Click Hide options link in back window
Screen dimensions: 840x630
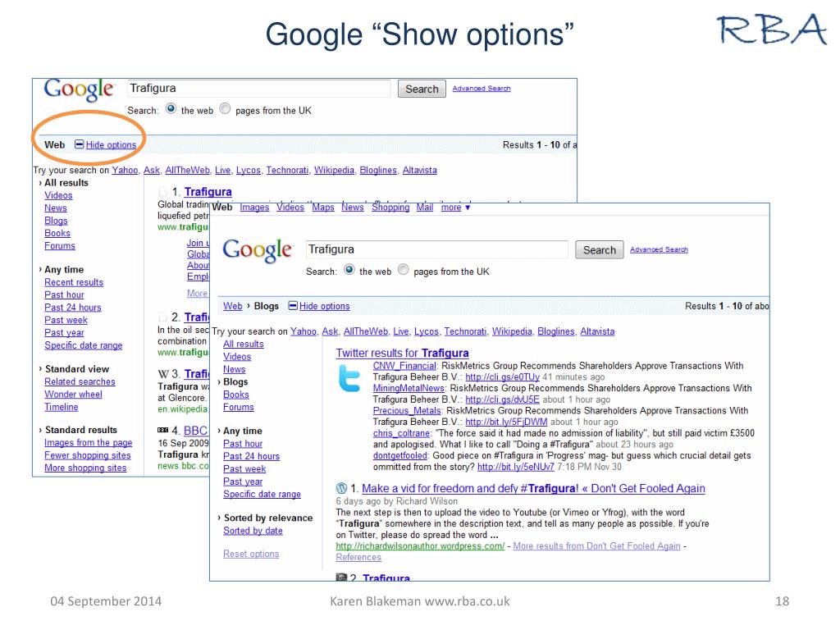pos(111,144)
